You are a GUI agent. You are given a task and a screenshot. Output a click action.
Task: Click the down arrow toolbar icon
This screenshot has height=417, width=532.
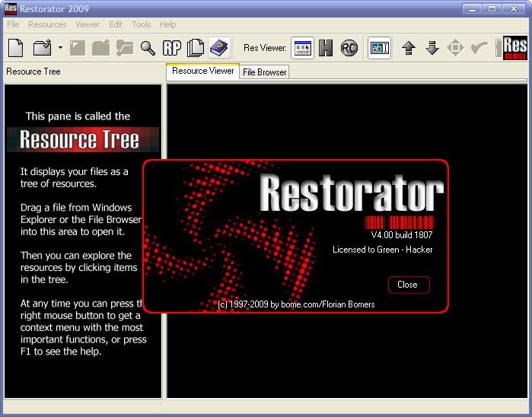click(x=432, y=48)
